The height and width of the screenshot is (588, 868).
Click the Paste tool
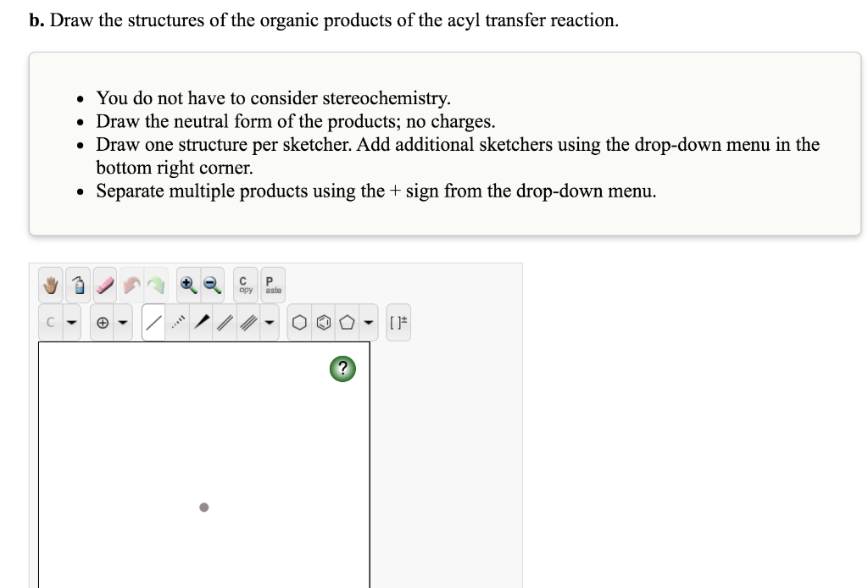[x=272, y=284]
